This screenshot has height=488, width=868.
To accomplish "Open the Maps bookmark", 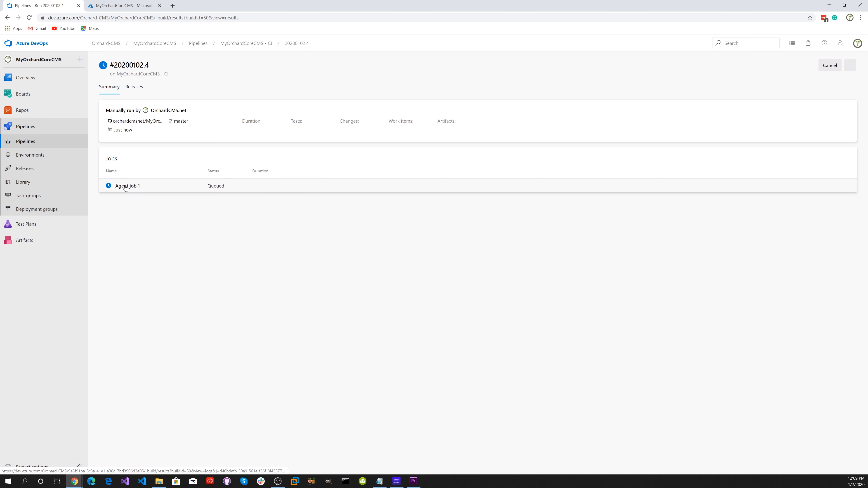I will pyautogui.click(x=90, y=28).
